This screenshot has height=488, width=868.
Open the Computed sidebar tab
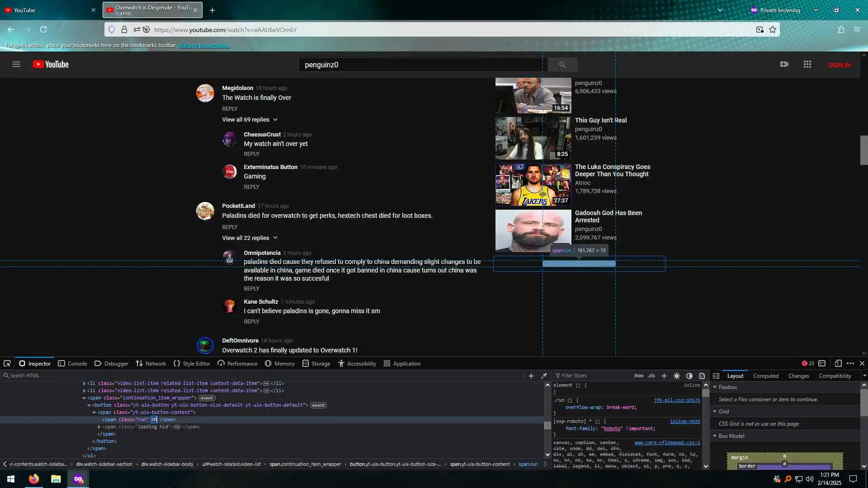[765, 376]
